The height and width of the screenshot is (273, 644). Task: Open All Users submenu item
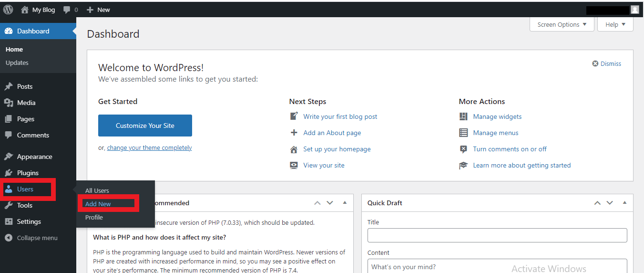[x=97, y=190]
